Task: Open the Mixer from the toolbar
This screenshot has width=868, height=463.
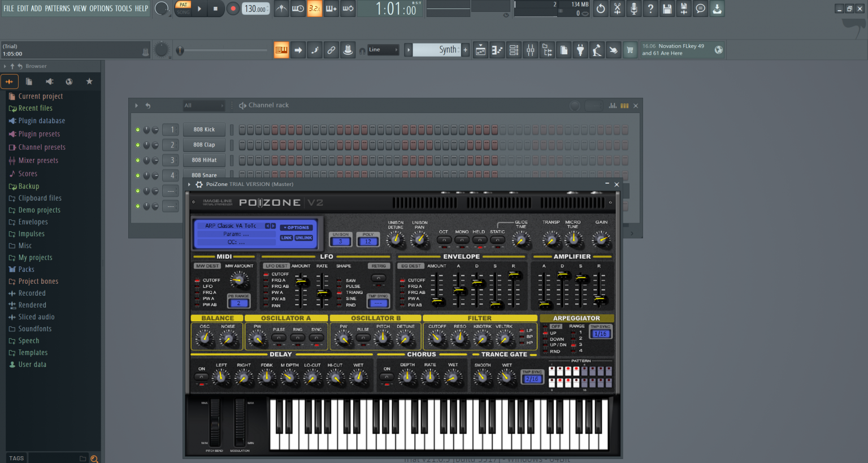Action: pos(530,50)
